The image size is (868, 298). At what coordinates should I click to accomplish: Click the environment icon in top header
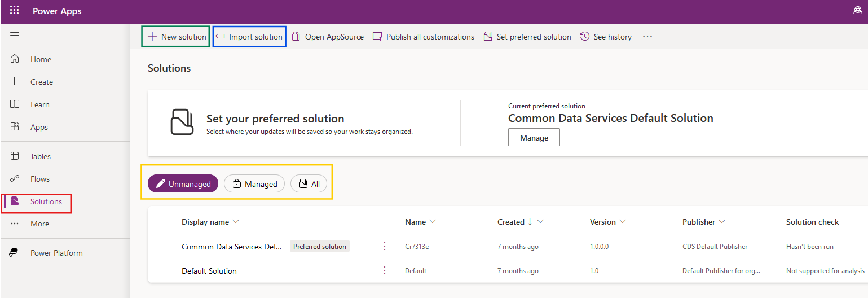858,11
